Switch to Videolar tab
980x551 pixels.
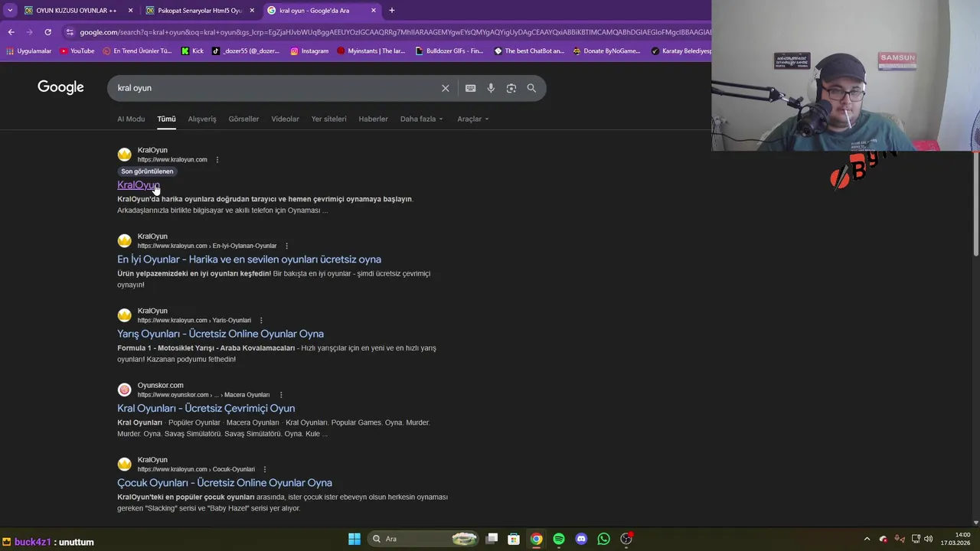coord(285,119)
